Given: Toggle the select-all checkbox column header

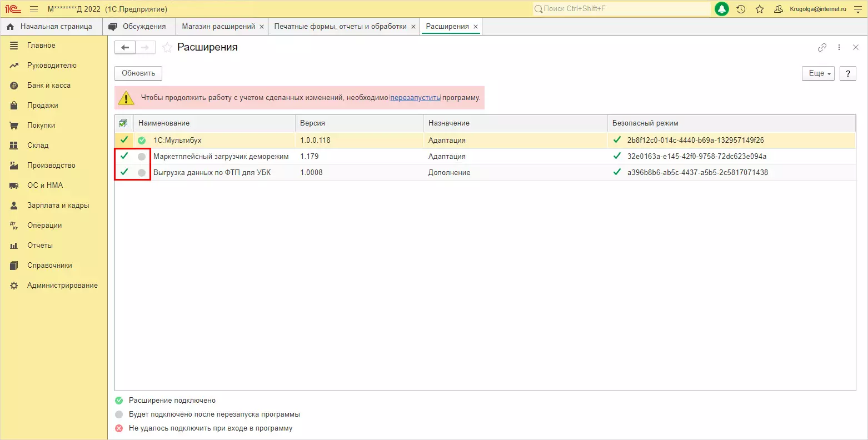Looking at the screenshot, I should (x=123, y=123).
